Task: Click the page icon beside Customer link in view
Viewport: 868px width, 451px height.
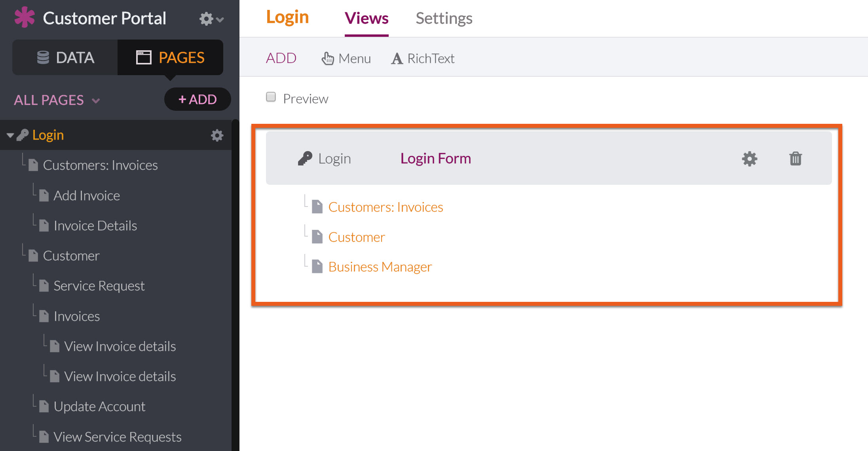Action: point(317,237)
